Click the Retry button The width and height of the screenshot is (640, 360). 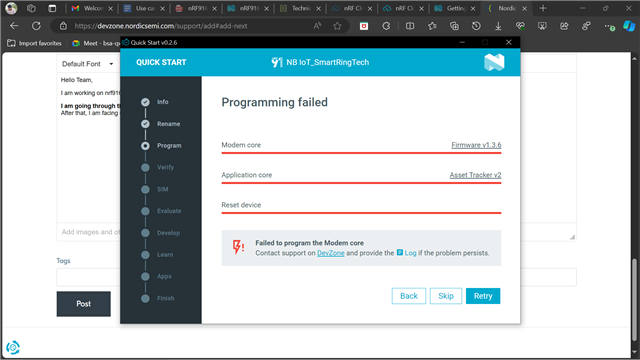(x=483, y=296)
